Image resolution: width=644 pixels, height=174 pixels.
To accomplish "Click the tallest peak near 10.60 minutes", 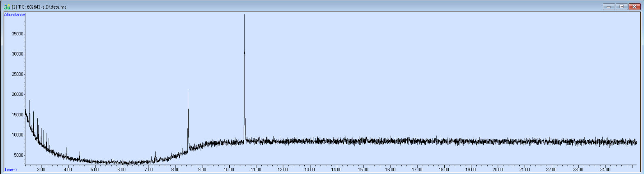I will click(244, 78).
